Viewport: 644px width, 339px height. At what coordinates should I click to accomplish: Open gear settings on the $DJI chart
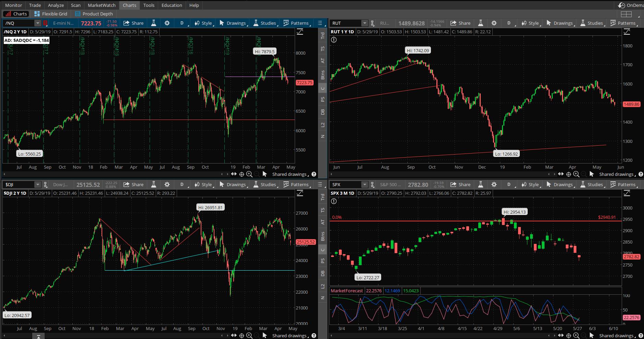click(x=167, y=184)
